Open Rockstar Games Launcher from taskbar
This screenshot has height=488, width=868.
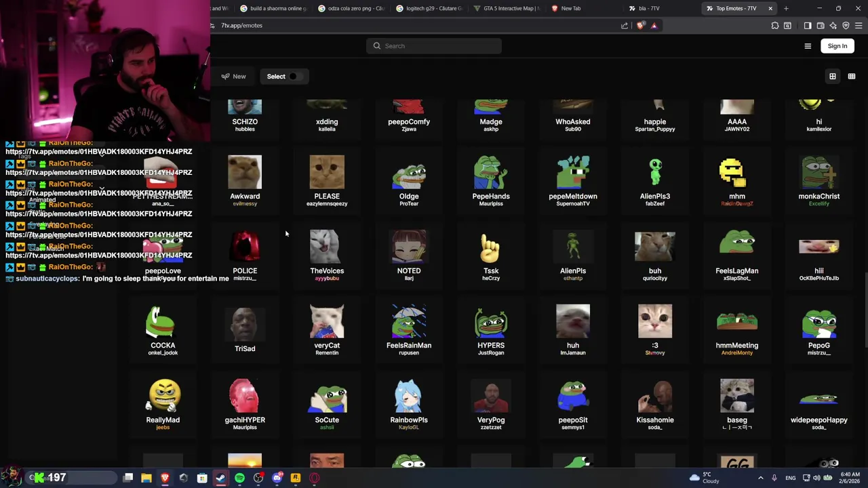(x=296, y=479)
